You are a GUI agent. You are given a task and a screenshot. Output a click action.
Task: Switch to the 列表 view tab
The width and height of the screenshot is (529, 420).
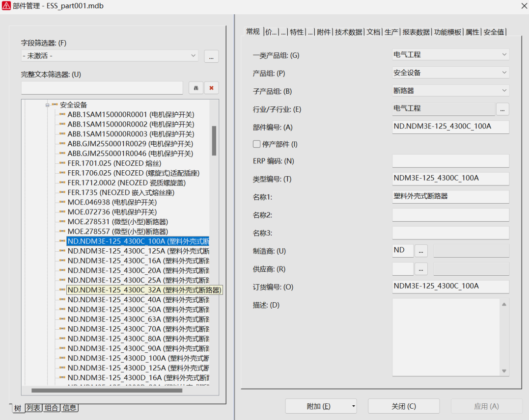coord(33,408)
